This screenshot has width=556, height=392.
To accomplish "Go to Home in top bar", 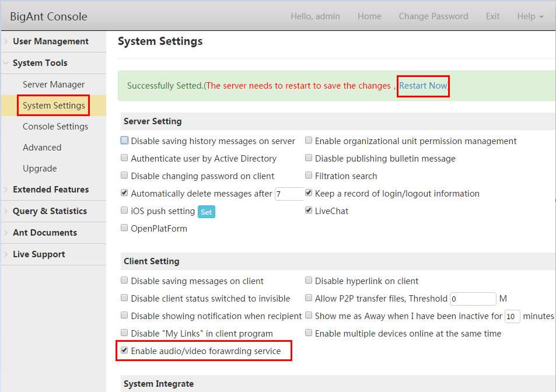I will [x=369, y=16].
